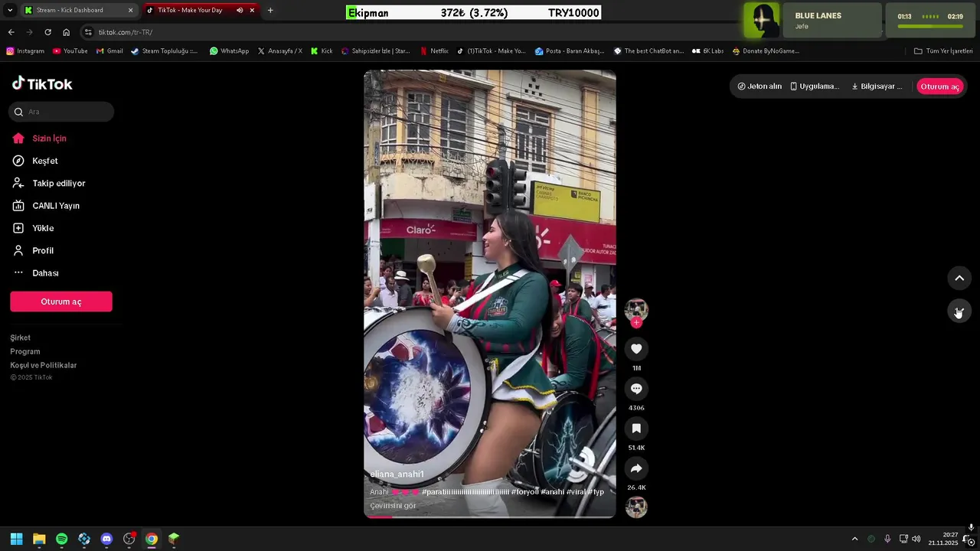
Task: Click the TikTok logo in the sidebar
Action: click(x=42, y=83)
